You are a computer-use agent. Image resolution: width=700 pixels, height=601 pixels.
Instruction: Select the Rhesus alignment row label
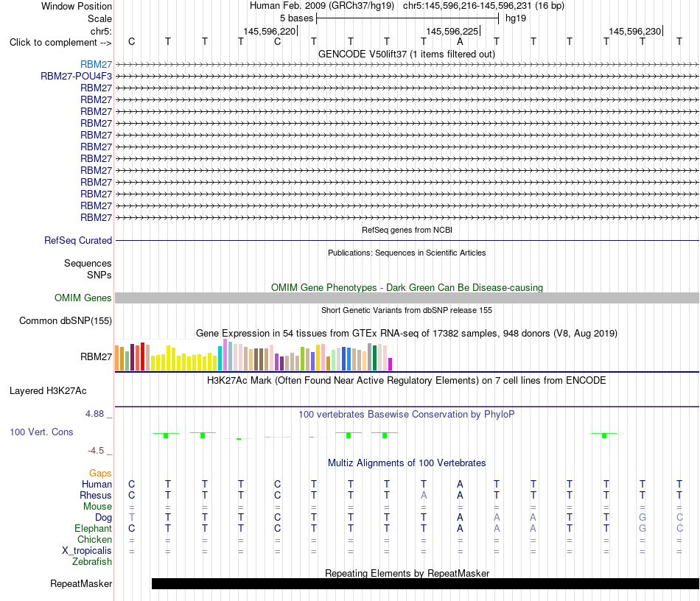click(96, 495)
